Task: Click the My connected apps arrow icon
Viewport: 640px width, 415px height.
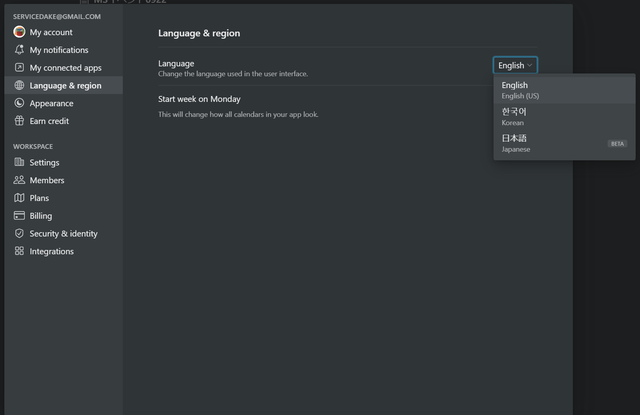Action: pos(19,67)
